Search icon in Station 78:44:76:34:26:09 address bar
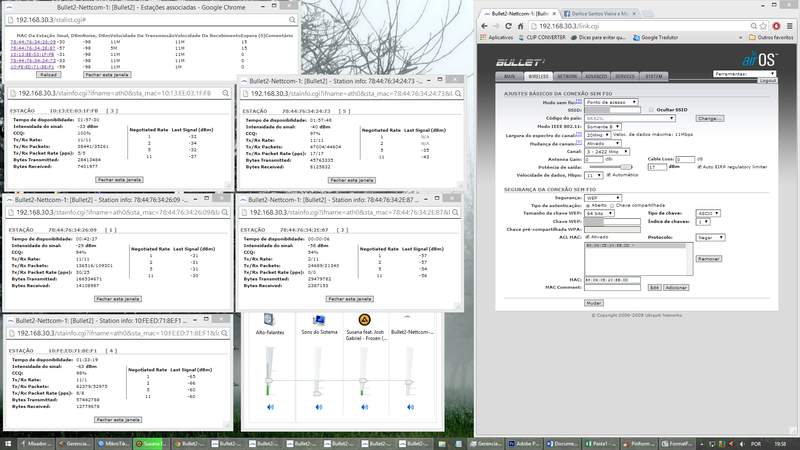 [x=225, y=212]
